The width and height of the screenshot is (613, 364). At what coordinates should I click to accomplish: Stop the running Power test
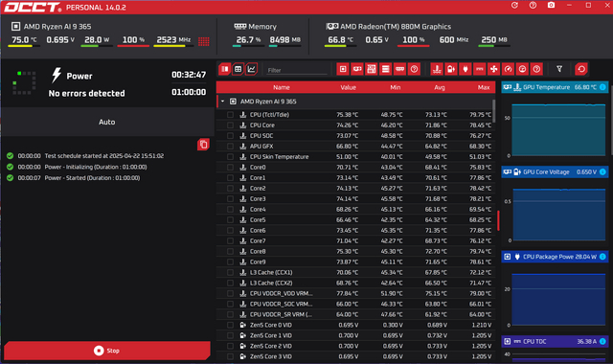[x=107, y=351]
